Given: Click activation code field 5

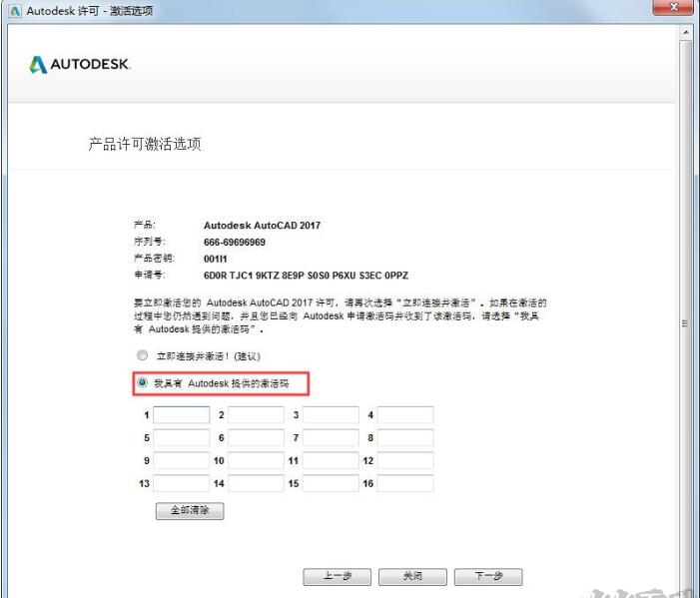Looking at the screenshot, I should coord(182,437).
